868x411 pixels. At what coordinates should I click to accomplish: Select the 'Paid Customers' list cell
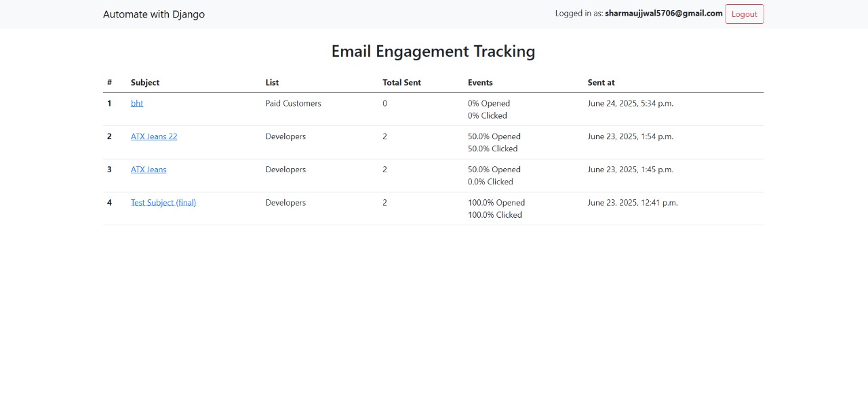tap(293, 104)
